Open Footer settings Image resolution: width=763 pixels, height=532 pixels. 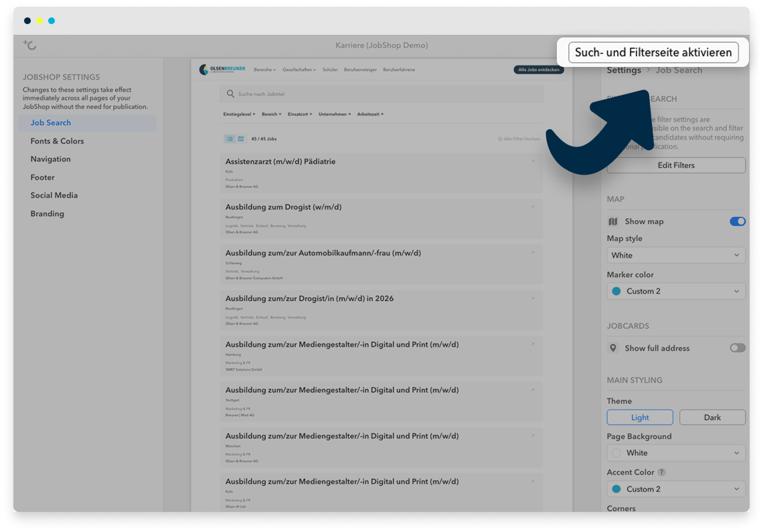(x=42, y=177)
